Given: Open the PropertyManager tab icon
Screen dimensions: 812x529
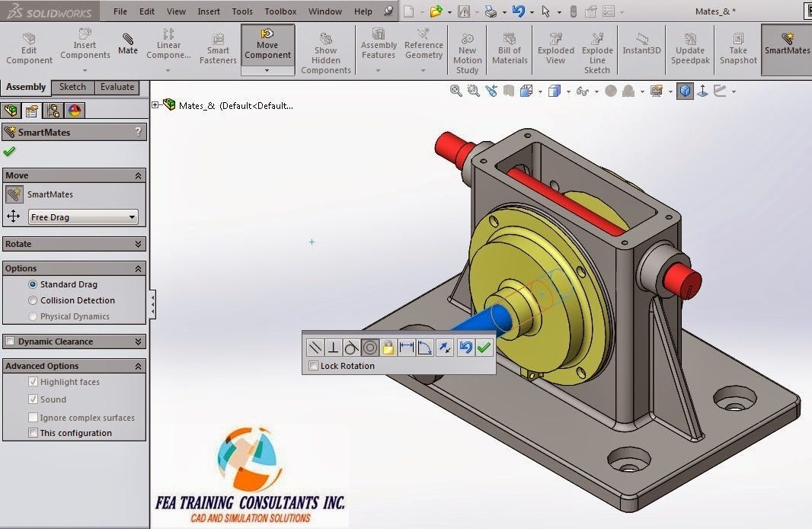Looking at the screenshot, I should (x=31, y=111).
